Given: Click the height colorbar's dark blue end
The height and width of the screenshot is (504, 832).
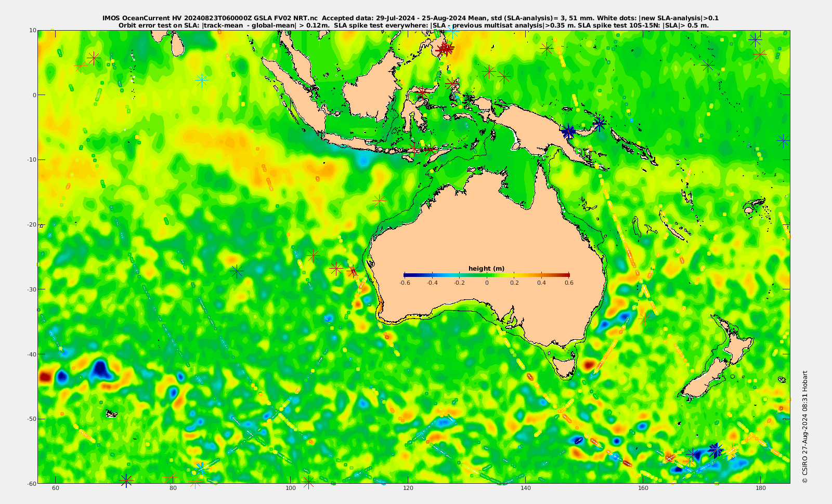Looking at the screenshot, I should click(x=408, y=275).
